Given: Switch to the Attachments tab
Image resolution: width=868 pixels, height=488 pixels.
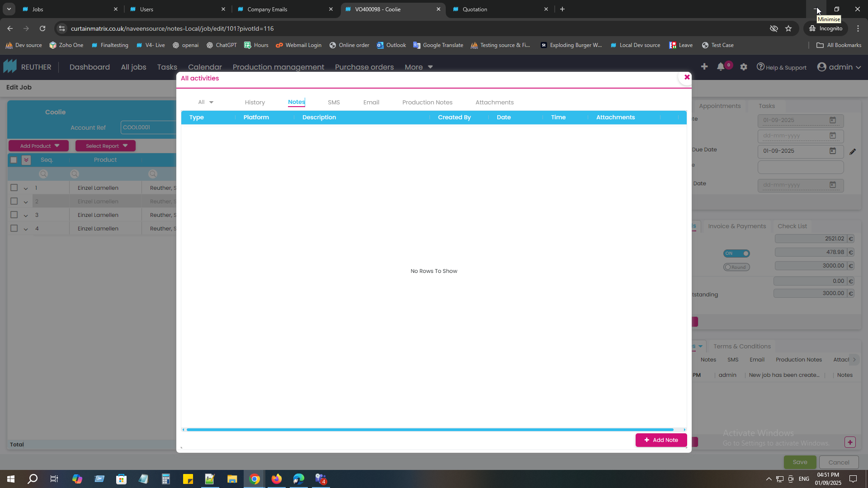Looking at the screenshot, I should pos(494,102).
